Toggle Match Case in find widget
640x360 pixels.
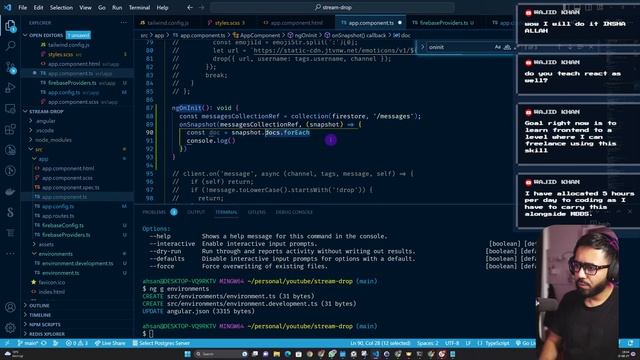coord(497,47)
